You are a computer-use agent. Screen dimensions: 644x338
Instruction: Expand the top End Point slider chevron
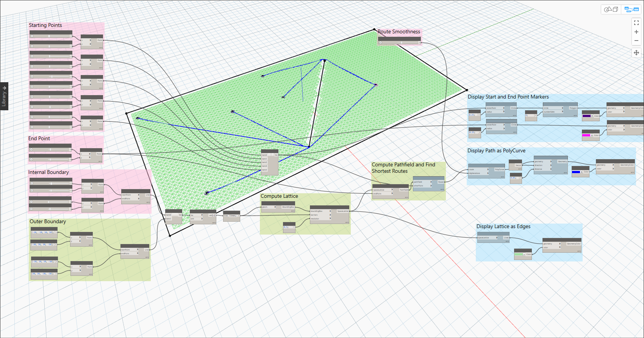click(x=31, y=149)
